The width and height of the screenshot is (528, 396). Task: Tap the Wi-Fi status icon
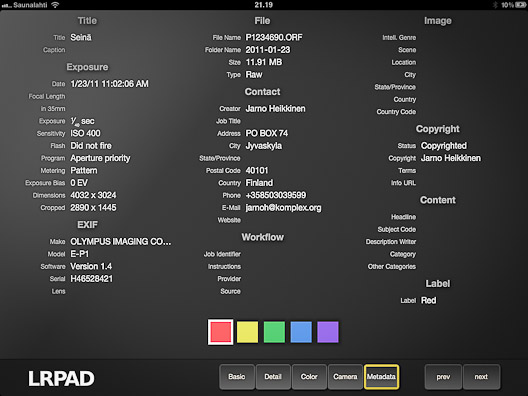coord(55,5)
